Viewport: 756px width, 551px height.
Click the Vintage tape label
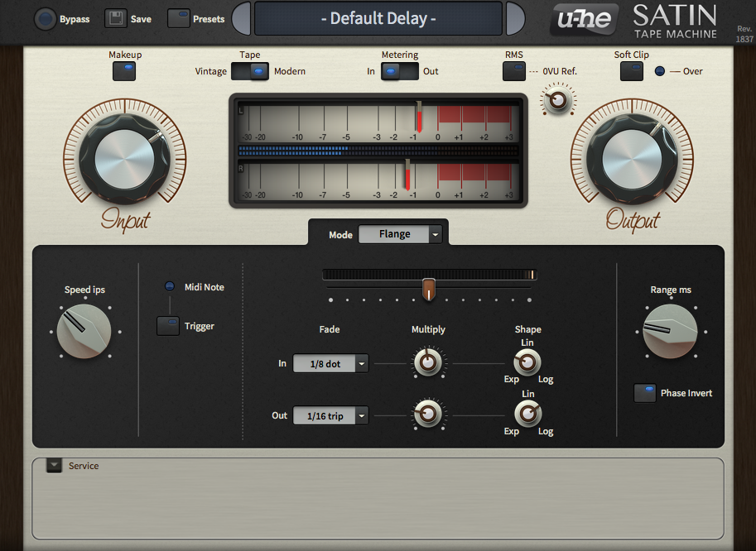(x=210, y=71)
